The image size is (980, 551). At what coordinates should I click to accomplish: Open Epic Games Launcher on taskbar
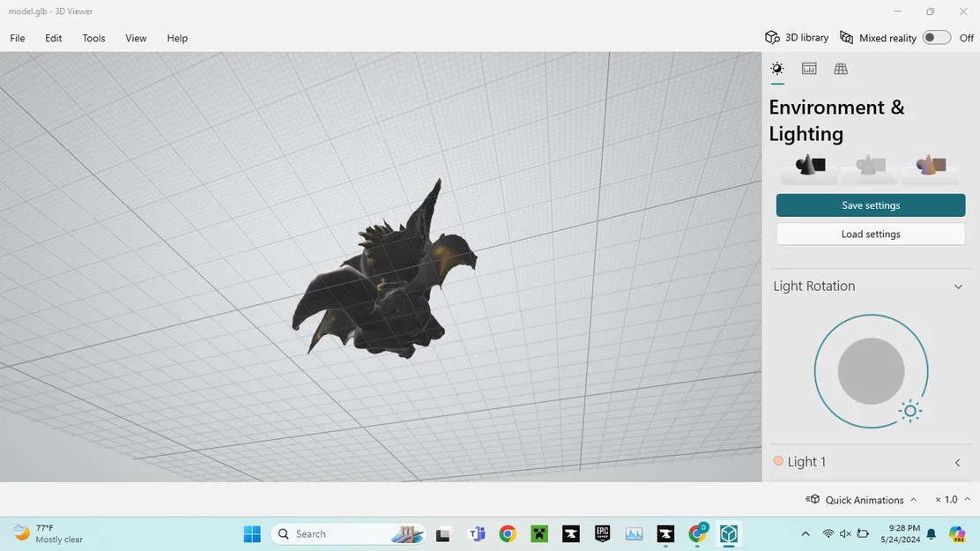tap(603, 534)
